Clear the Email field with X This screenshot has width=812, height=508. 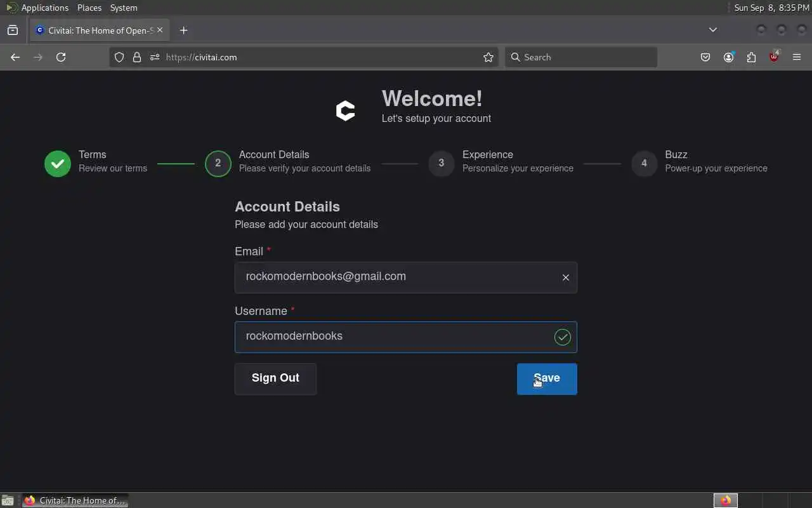point(566,277)
